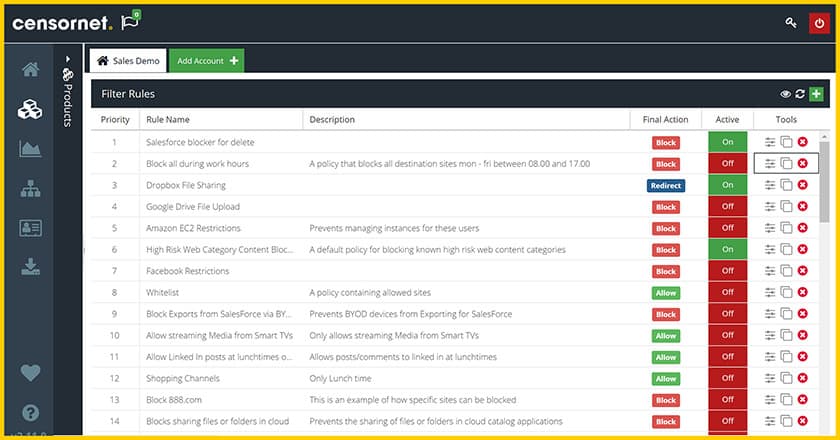Sort by Active column header
Image resolution: width=840 pixels, height=440 pixels.
pyautogui.click(x=727, y=120)
